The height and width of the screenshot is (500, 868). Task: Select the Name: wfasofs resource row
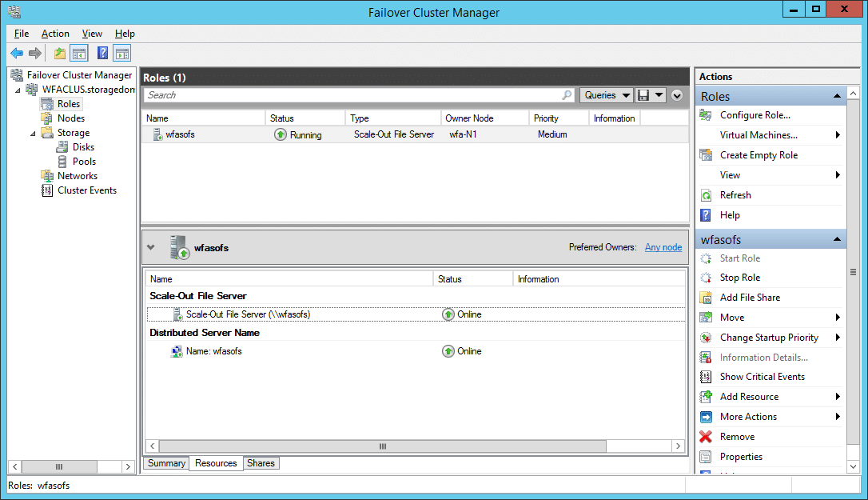(x=415, y=351)
